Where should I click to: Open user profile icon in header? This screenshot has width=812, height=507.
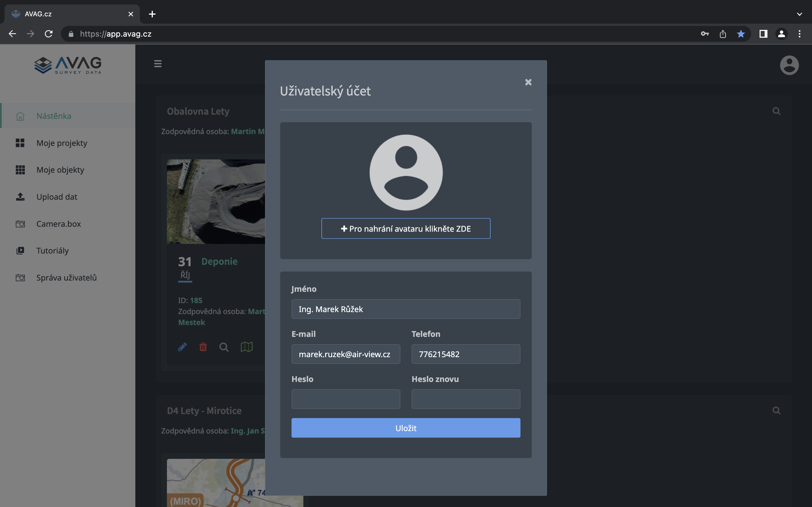(x=789, y=65)
